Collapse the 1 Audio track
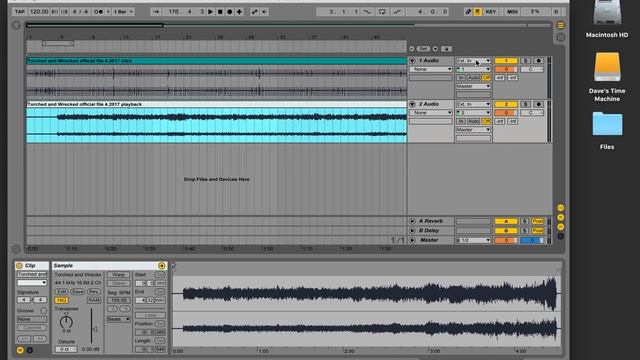The image size is (640, 360). (412, 61)
